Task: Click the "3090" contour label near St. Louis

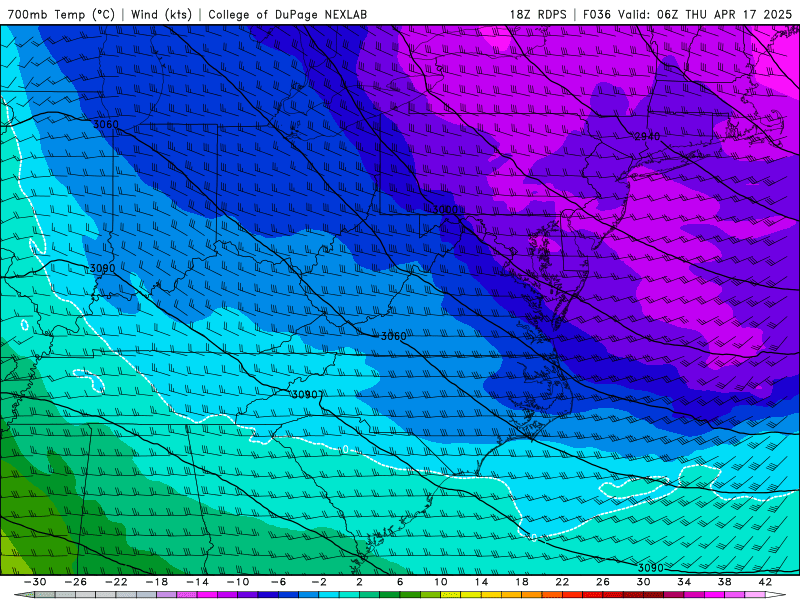Action: coord(102,268)
